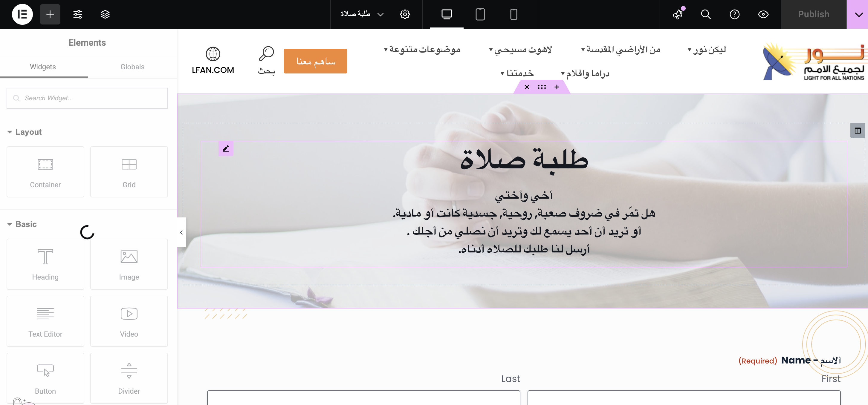Click the Search Widget input field
Image resolution: width=868 pixels, height=405 pixels.
[x=87, y=98]
